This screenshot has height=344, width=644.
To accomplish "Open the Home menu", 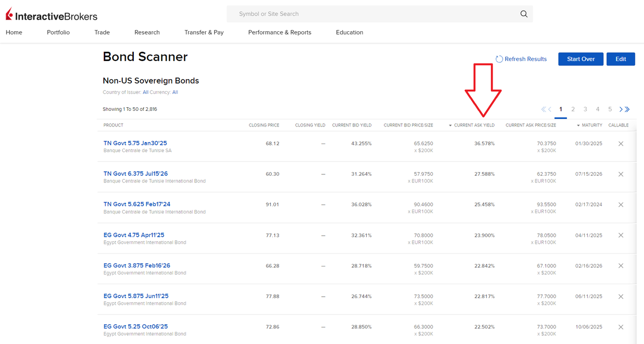I will tap(14, 32).
